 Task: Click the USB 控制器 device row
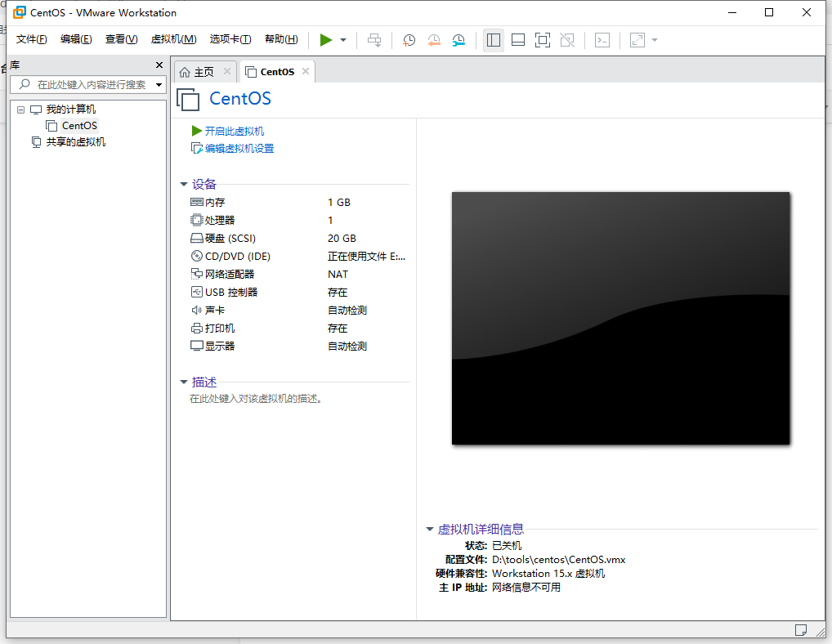(x=299, y=293)
